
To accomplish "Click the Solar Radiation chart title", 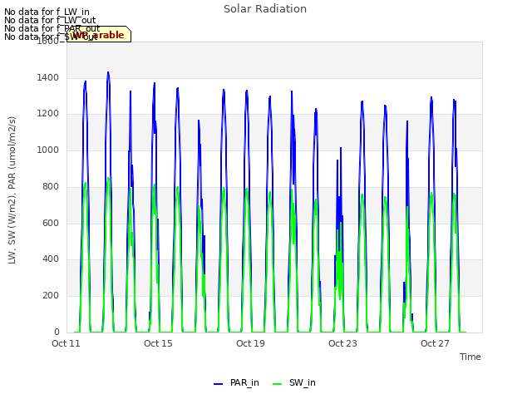I will point(265,9).
